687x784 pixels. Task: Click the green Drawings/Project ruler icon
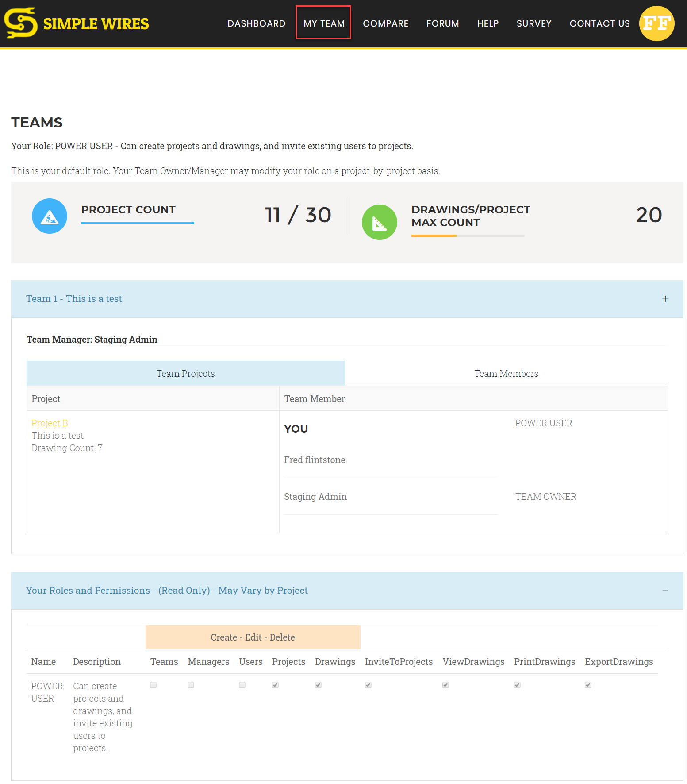tap(380, 222)
